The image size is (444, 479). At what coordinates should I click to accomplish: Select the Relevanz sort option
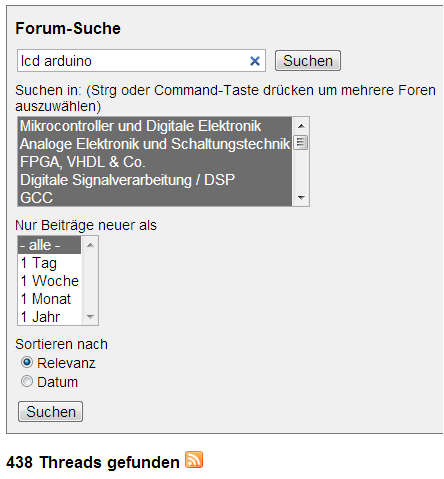pos(27,362)
